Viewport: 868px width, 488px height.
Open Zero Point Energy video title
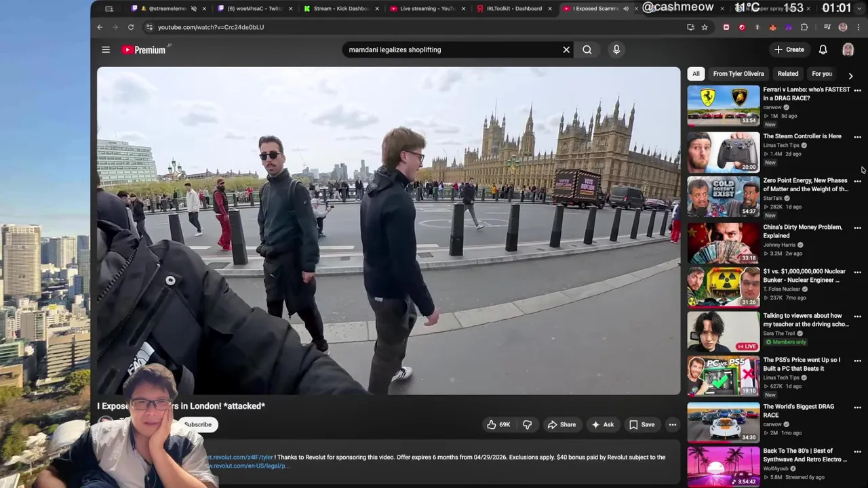point(806,185)
